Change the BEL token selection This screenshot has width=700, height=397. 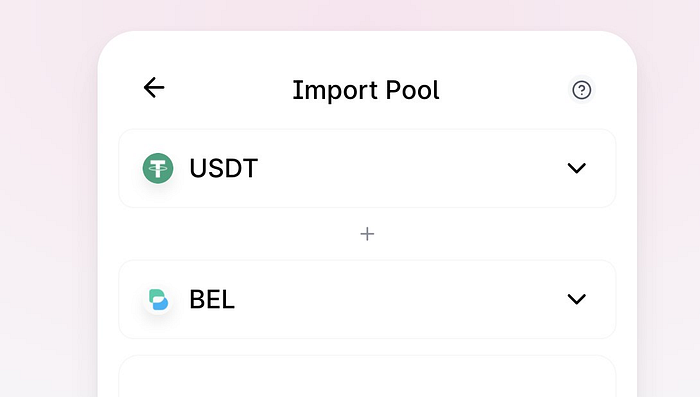[x=367, y=299]
